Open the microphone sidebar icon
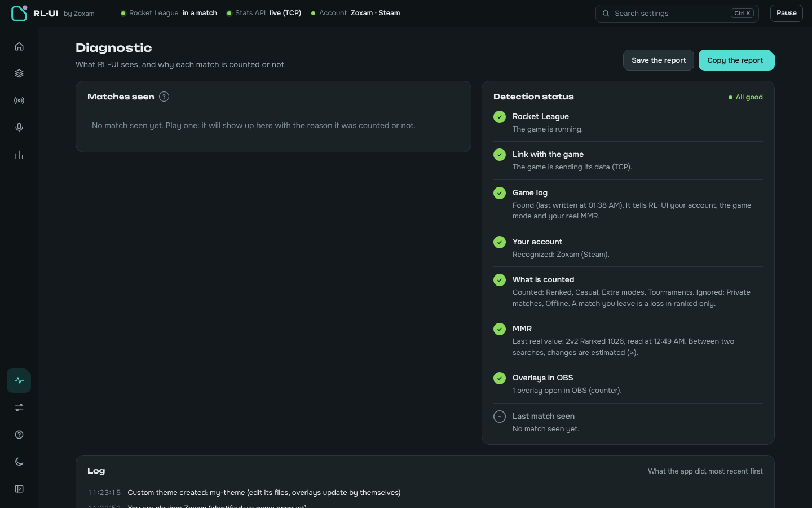 tap(19, 128)
